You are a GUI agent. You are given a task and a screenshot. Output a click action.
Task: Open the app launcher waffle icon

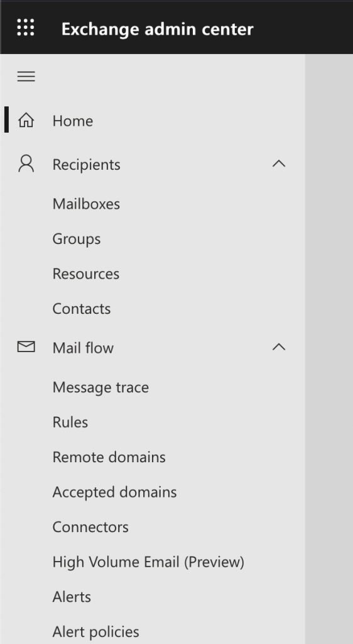pyautogui.click(x=26, y=28)
